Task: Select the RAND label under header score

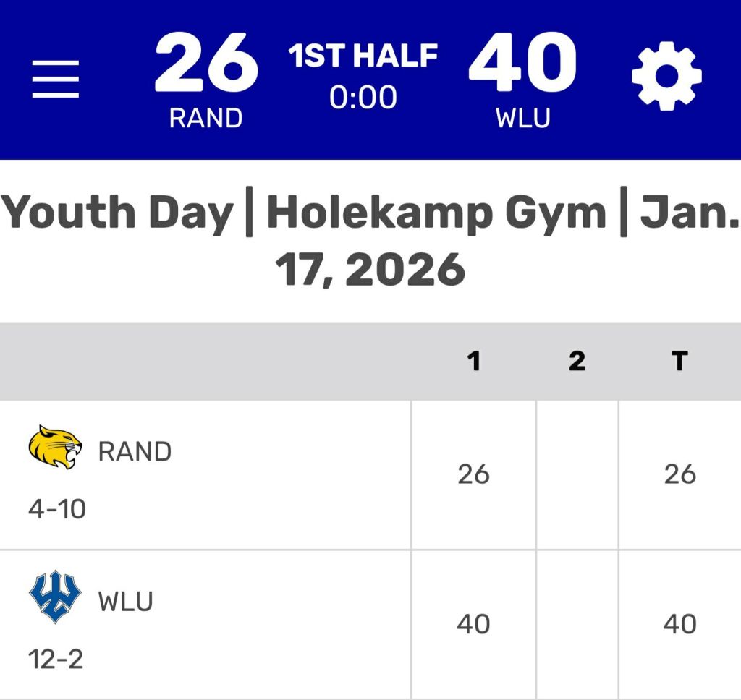Action: (x=206, y=118)
